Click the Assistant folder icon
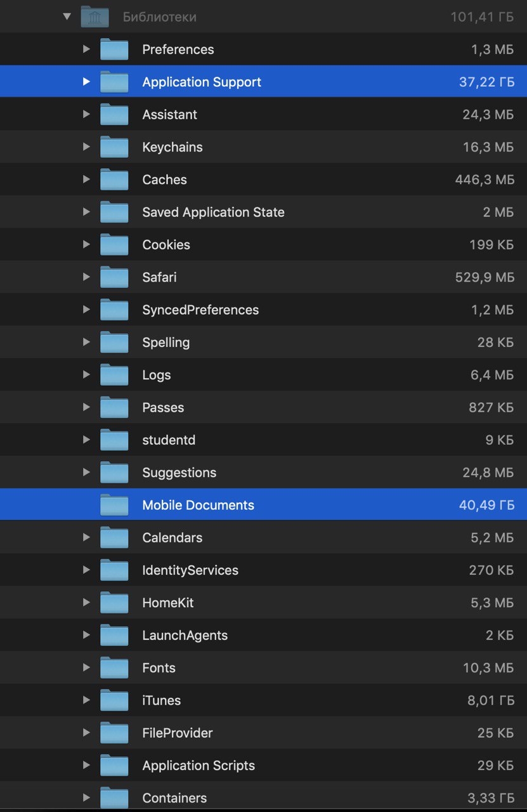The width and height of the screenshot is (527, 812). coord(114,114)
